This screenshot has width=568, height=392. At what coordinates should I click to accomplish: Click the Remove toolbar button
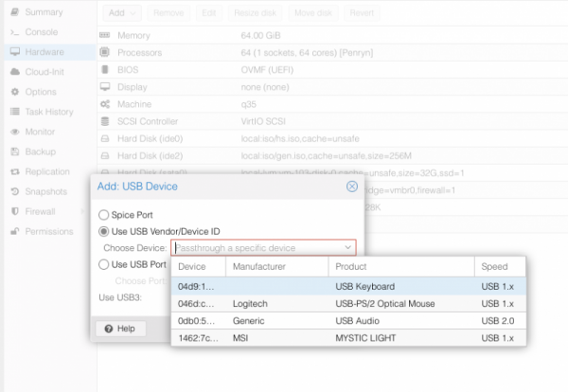169,13
